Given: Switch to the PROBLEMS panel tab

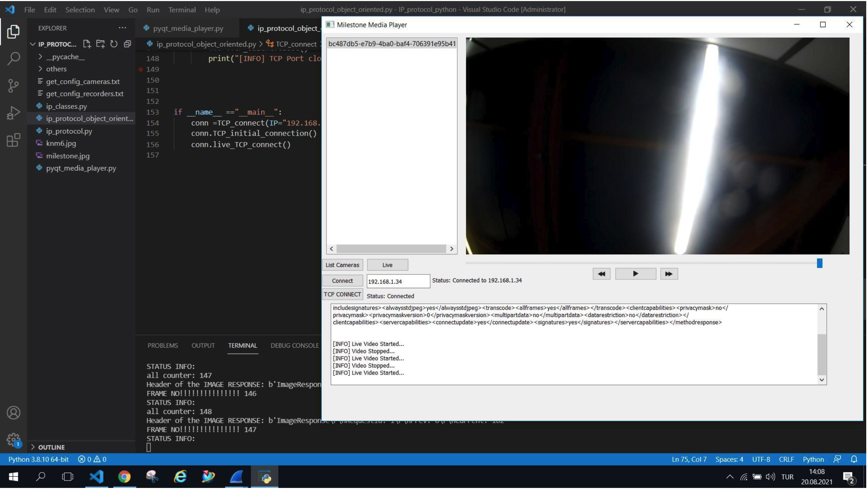Looking at the screenshot, I should 163,346.
